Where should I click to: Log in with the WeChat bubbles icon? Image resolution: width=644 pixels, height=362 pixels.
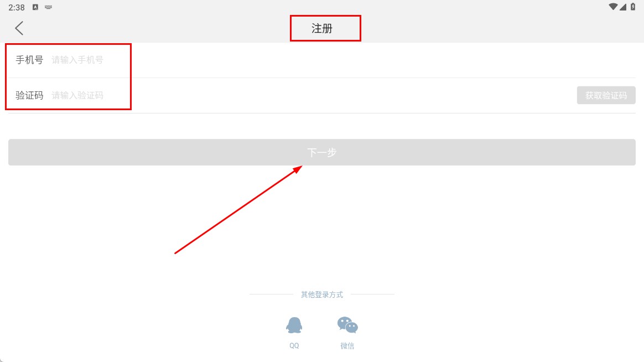click(x=347, y=325)
